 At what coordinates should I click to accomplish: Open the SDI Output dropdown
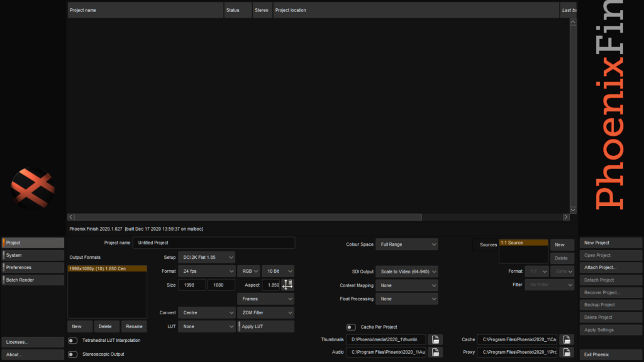click(407, 271)
